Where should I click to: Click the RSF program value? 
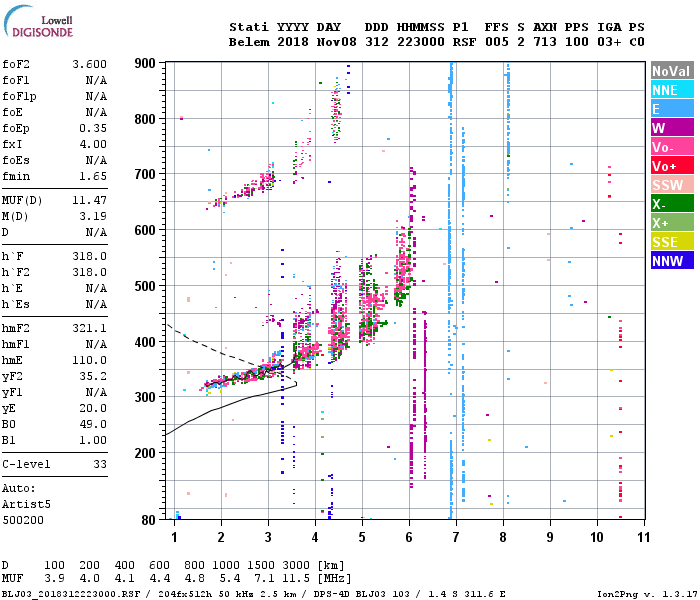[x=464, y=42]
